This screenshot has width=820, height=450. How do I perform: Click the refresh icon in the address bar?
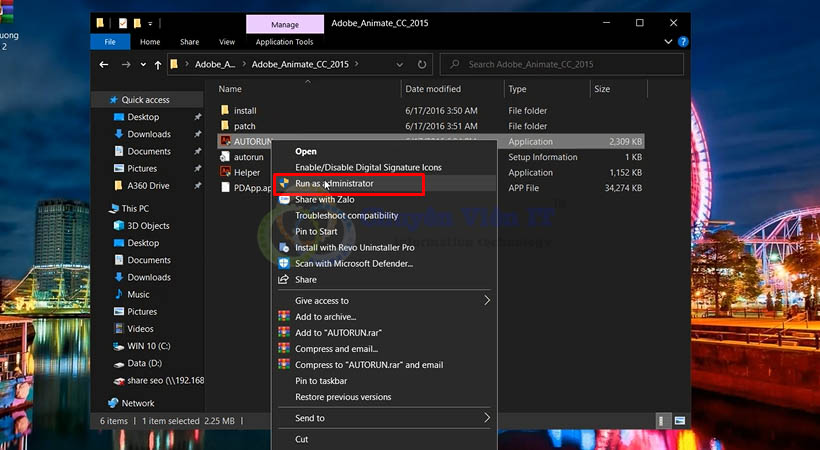pyautogui.click(x=422, y=64)
